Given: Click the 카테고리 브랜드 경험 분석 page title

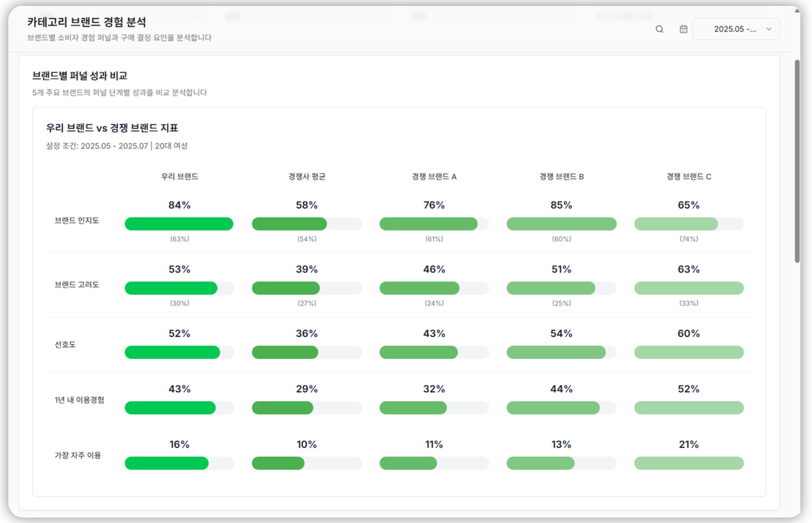Looking at the screenshot, I should coord(87,23).
